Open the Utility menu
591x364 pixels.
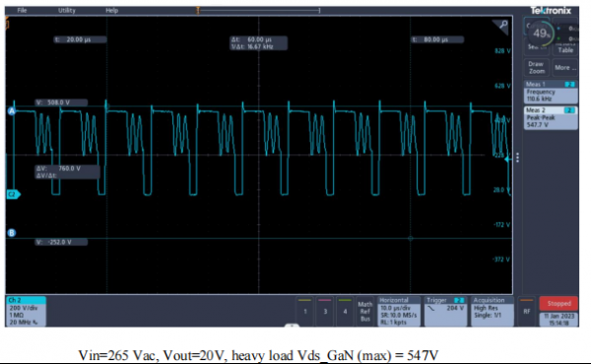pos(67,10)
